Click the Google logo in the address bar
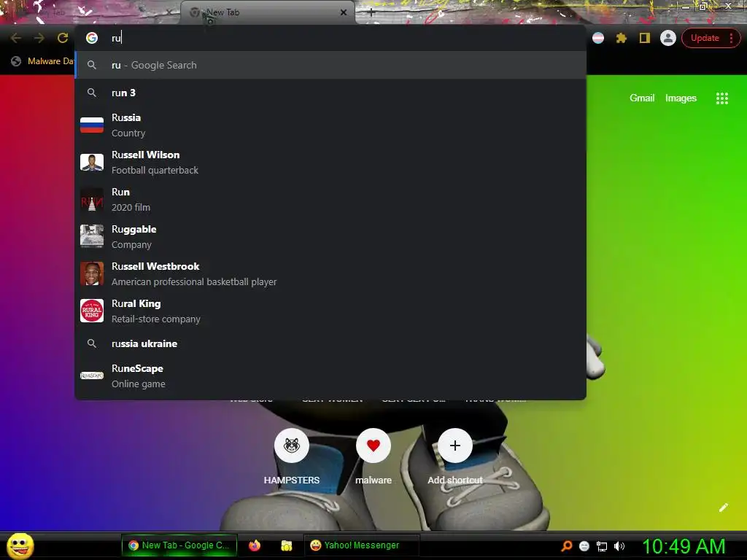The width and height of the screenshot is (747, 560). (92, 38)
